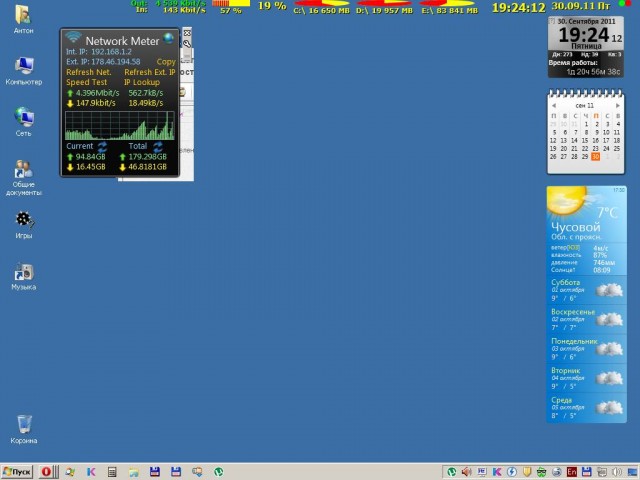Open the Корзина recycle bin

click(x=23, y=426)
